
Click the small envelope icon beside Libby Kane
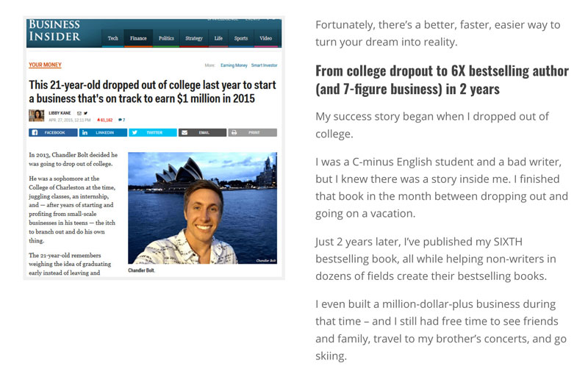click(79, 112)
